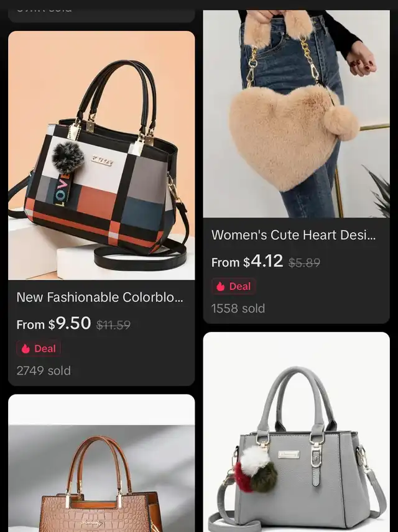Click the '1558 sold' label
Screen dimensions: 398x532
pos(238,308)
